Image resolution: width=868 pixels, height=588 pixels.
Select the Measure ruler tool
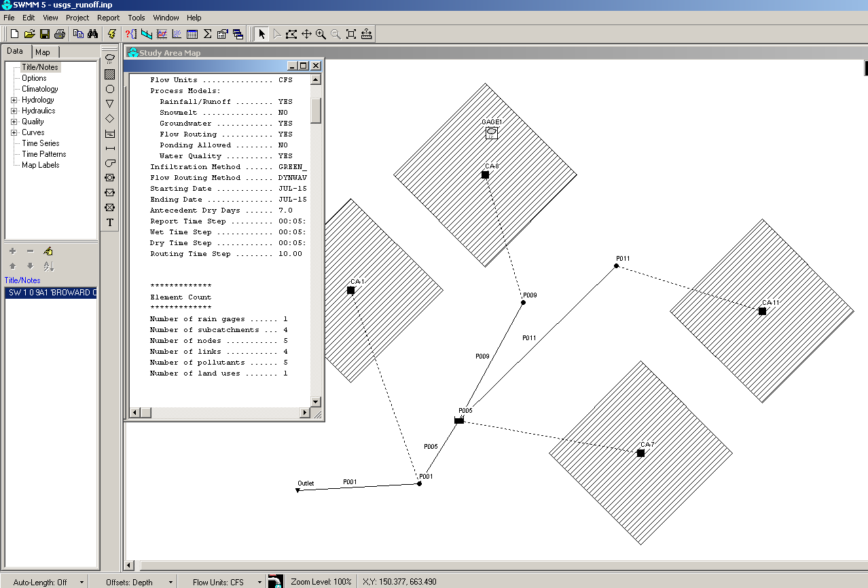(x=366, y=34)
